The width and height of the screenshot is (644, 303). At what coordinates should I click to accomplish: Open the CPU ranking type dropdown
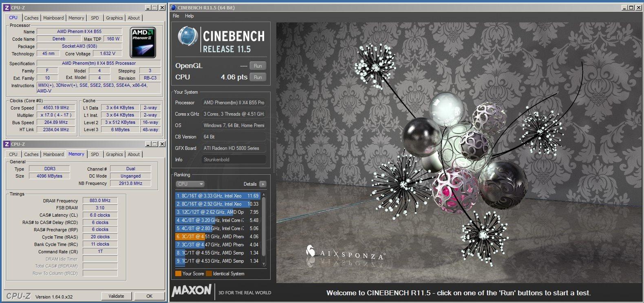click(x=190, y=184)
